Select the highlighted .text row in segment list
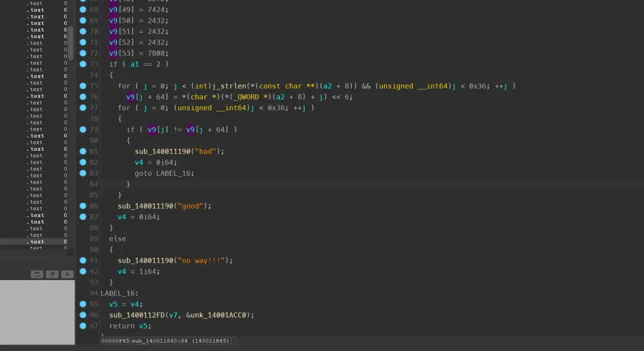Image resolution: width=644 pixels, height=351 pixels. (34, 242)
